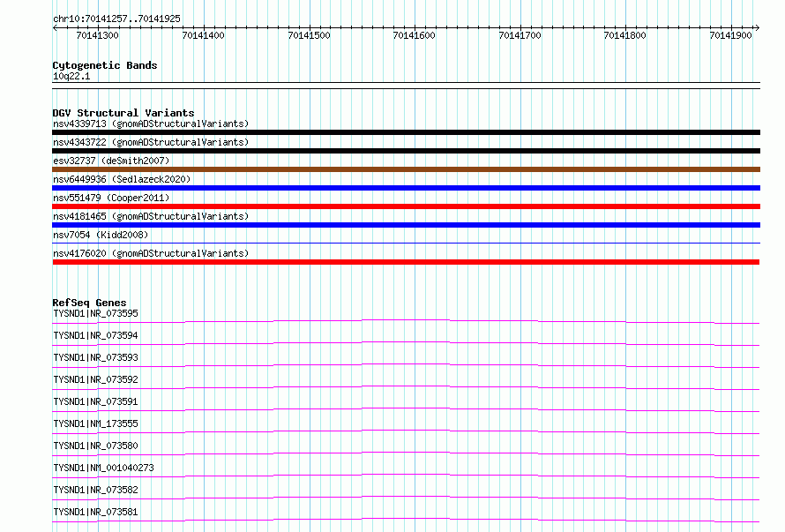
Task: Select the DGV Structural Variants track title
Action: click(x=123, y=113)
